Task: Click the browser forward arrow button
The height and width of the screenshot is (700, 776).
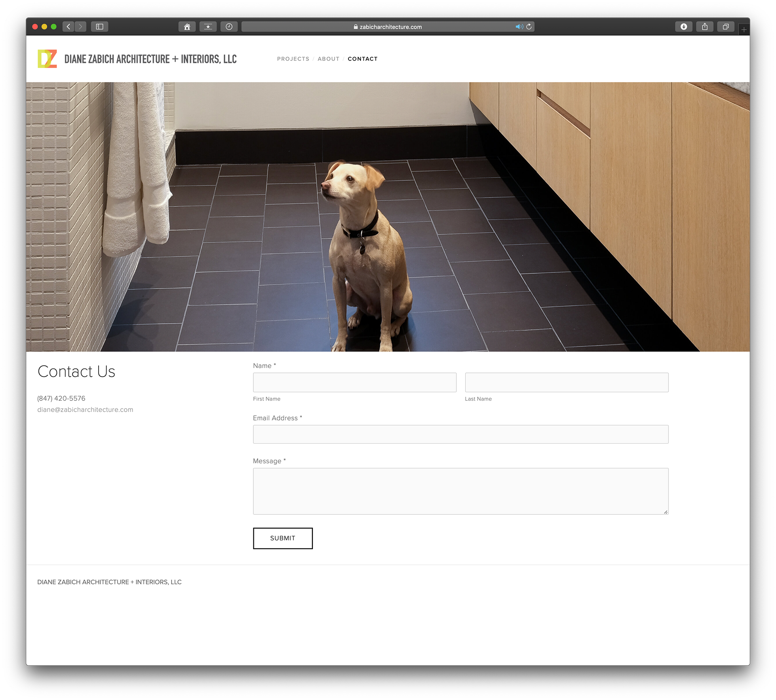Action: pos(80,27)
